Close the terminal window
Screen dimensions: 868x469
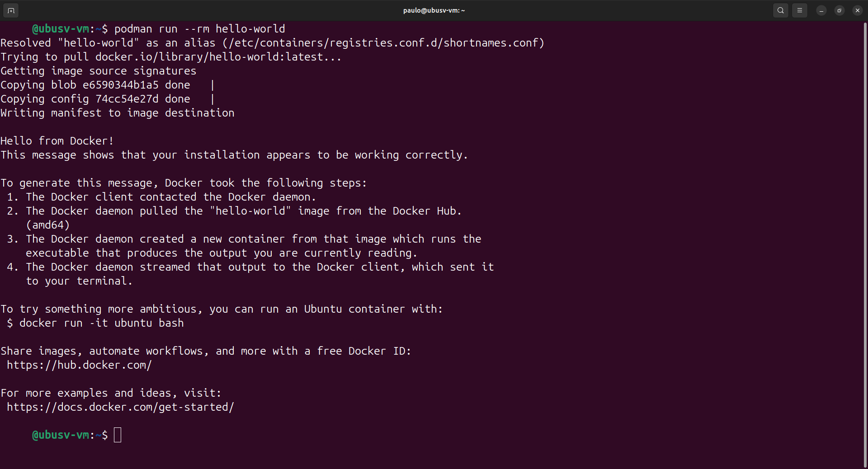[857, 10]
